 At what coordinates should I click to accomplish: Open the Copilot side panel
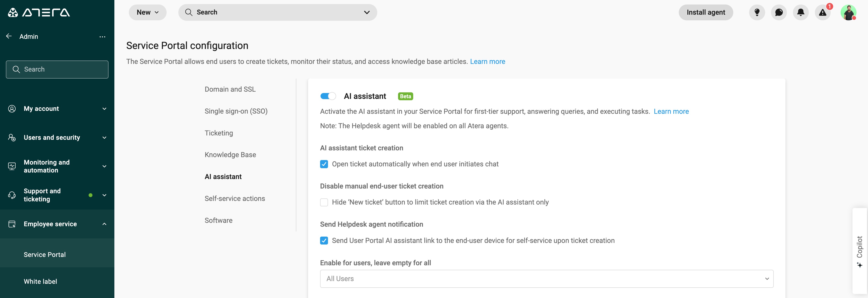[860, 251]
